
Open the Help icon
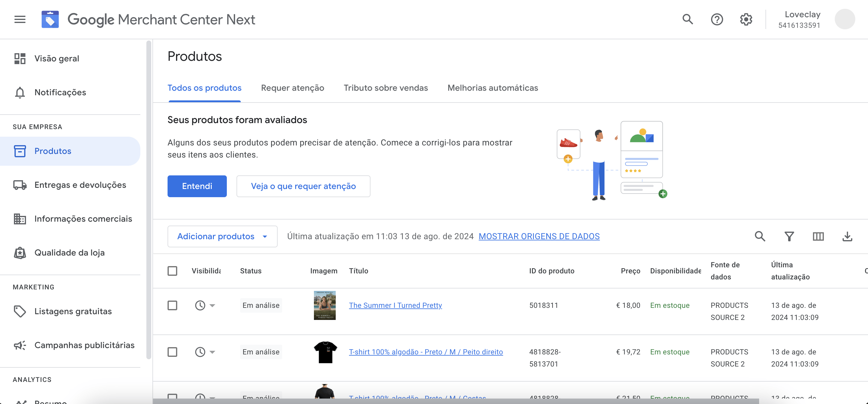click(717, 19)
